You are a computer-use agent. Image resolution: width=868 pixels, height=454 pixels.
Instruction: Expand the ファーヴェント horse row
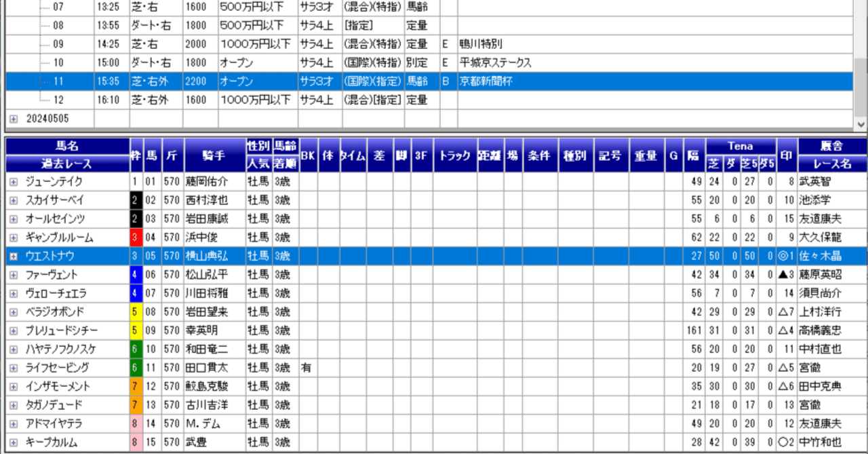(x=14, y=275)
